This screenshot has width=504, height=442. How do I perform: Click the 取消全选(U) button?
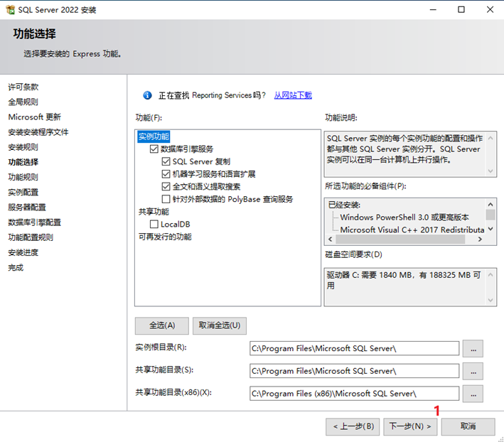tap(220, 325)
